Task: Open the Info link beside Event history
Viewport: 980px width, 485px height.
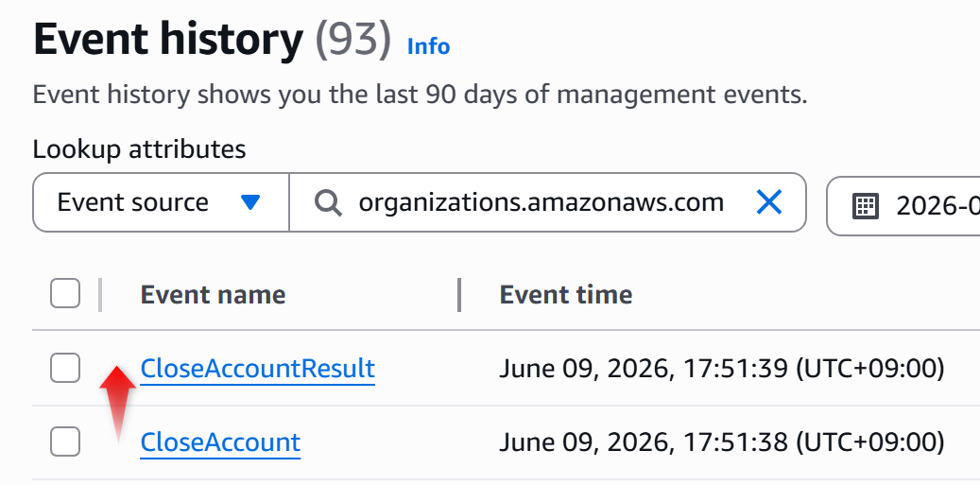Action: [428, 46]
